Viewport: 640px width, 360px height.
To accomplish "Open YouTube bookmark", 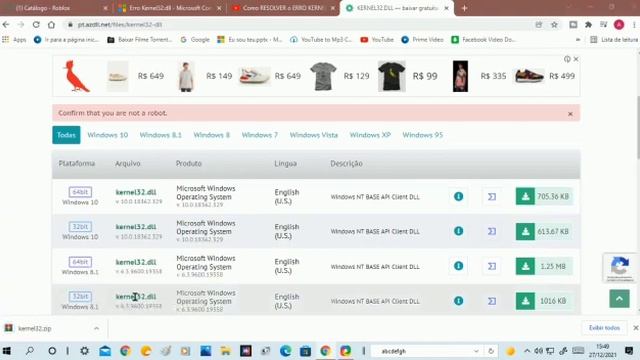I will click(x=377, y=40).
